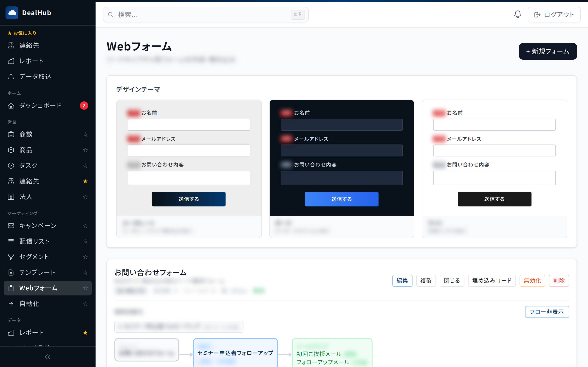Screen dimensions: 588x367
Task: Open テンプレート page from sidebar
Action: coord(37,272)
